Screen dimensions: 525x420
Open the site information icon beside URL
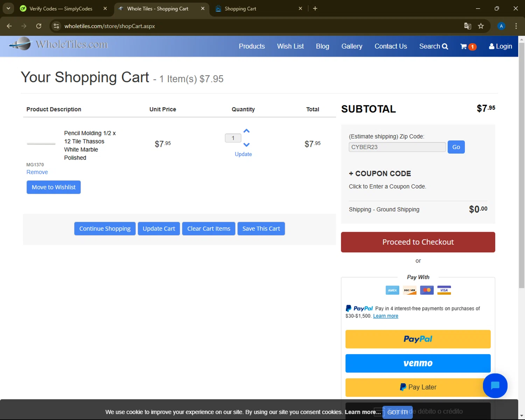point(56,26)
